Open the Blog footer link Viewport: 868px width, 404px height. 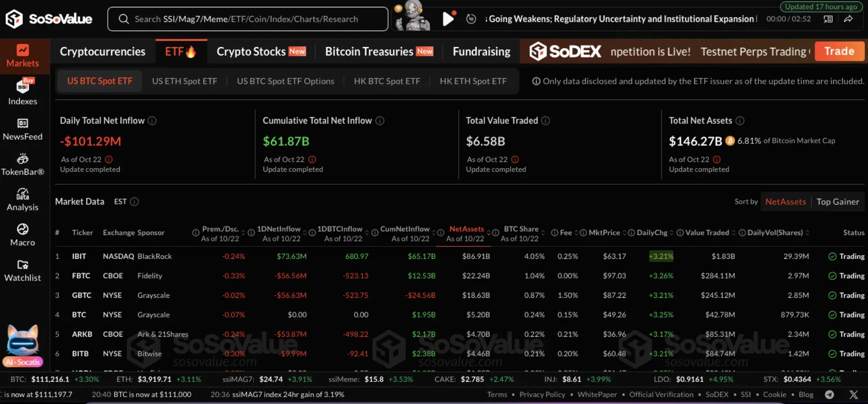click(806, 394)
